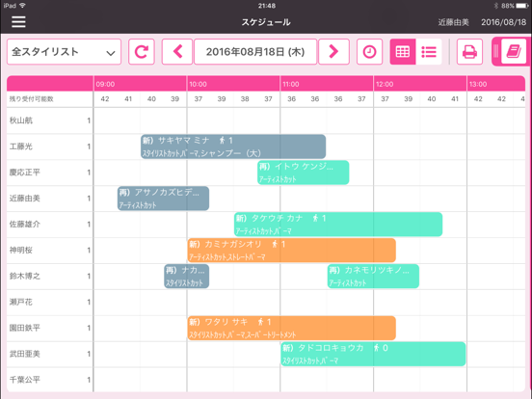Tap the walking-person icon on タケウチ カナ
The width and height of the screenshot is (532, 399).
pyautogui.click(x=315, y=218)
